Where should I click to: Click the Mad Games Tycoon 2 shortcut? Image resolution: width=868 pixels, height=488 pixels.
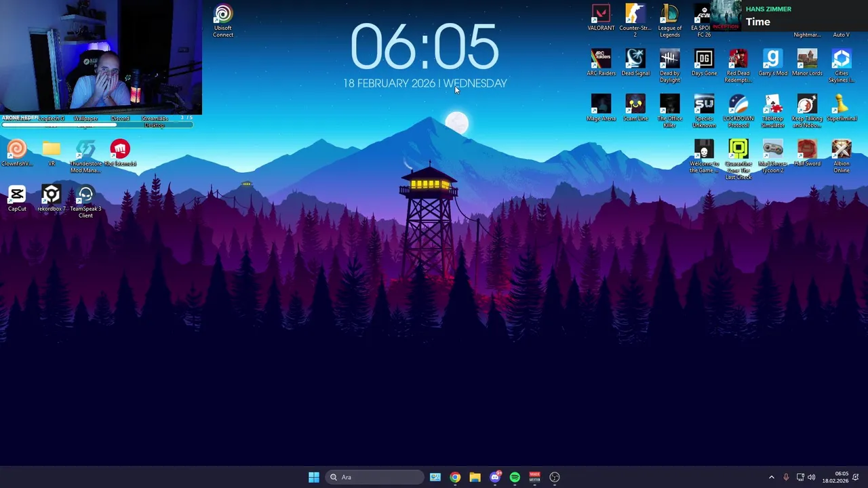pos(773,157)
